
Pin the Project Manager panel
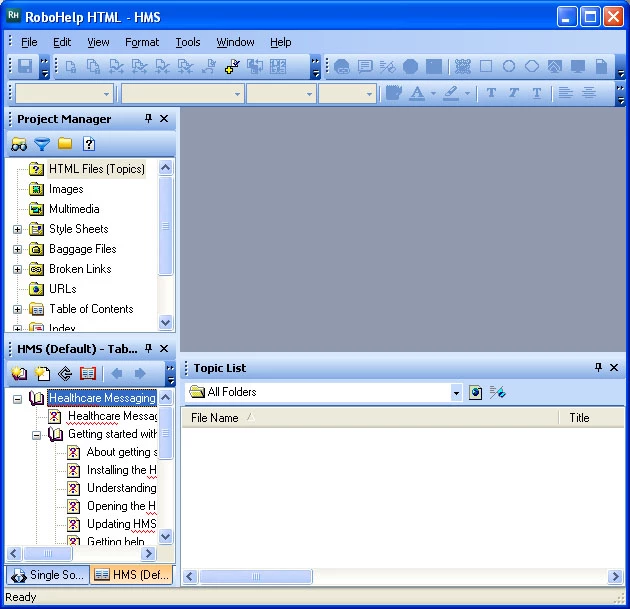(x=148, y=119)
